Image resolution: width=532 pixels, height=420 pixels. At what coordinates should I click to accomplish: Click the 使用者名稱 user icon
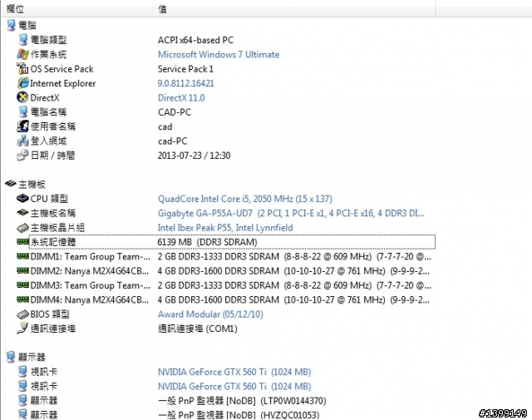[x=22, y=126]
